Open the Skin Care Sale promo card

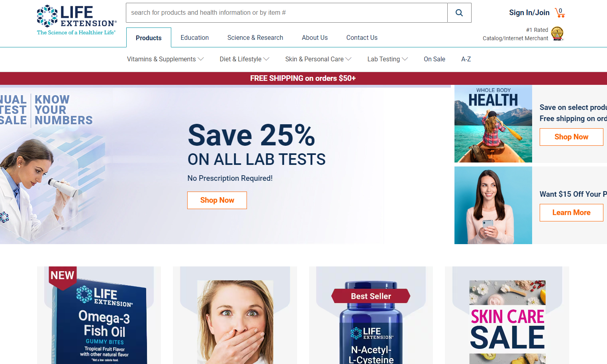tap(507, 315)
